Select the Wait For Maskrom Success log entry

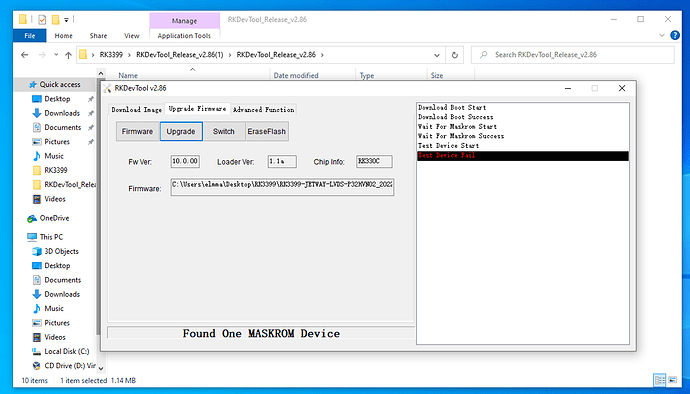click(523, 136)
